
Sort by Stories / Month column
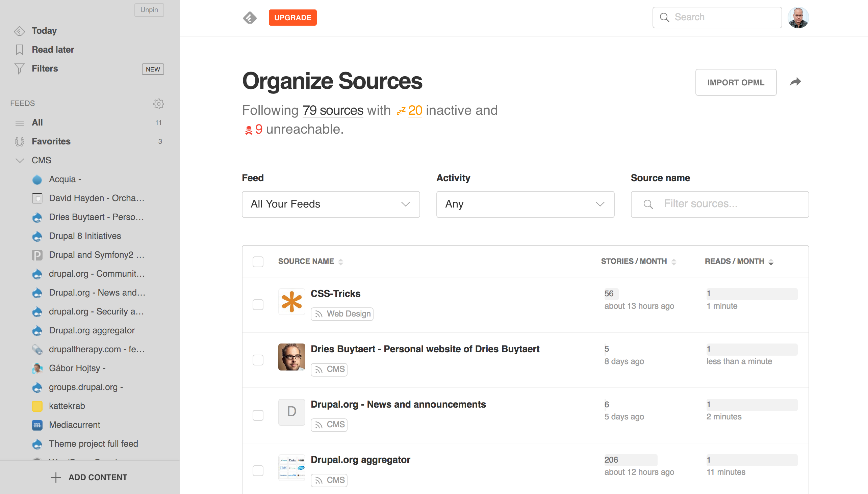(638, 262)
